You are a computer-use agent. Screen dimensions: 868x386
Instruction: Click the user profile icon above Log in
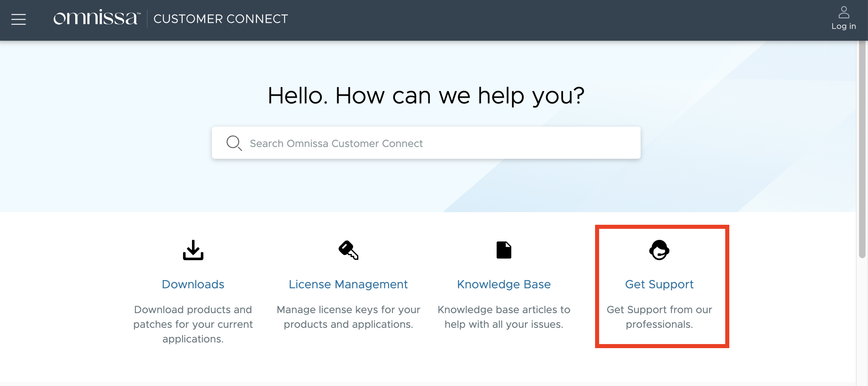pyautogui.click(x=844, y=12)
